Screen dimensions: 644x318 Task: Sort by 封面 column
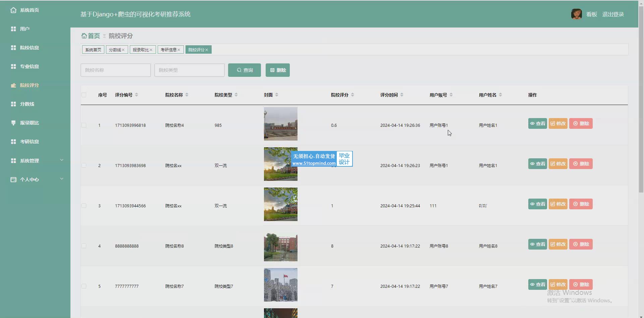point(277,95)
